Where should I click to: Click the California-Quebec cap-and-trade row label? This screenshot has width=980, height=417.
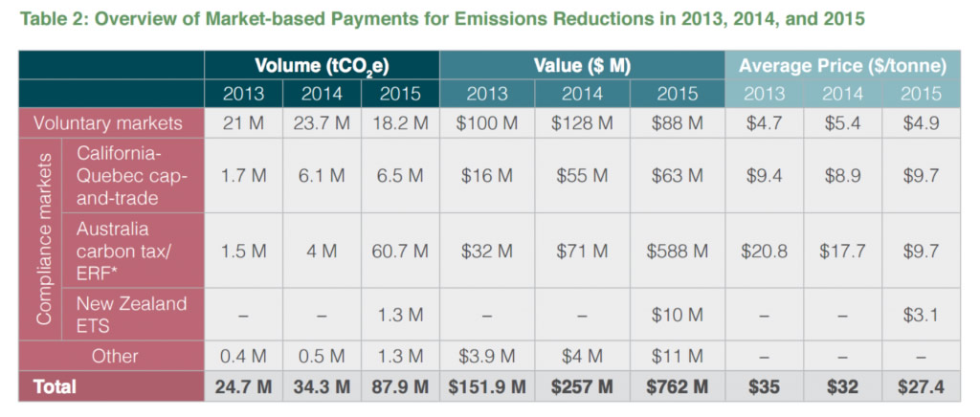tap(131, 176)
